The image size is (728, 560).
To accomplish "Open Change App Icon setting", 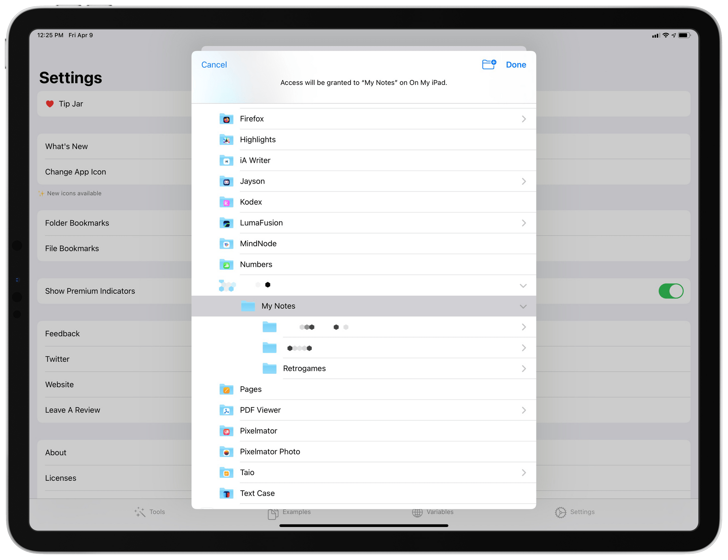I will pyautogui.click(x=114, y=172).
